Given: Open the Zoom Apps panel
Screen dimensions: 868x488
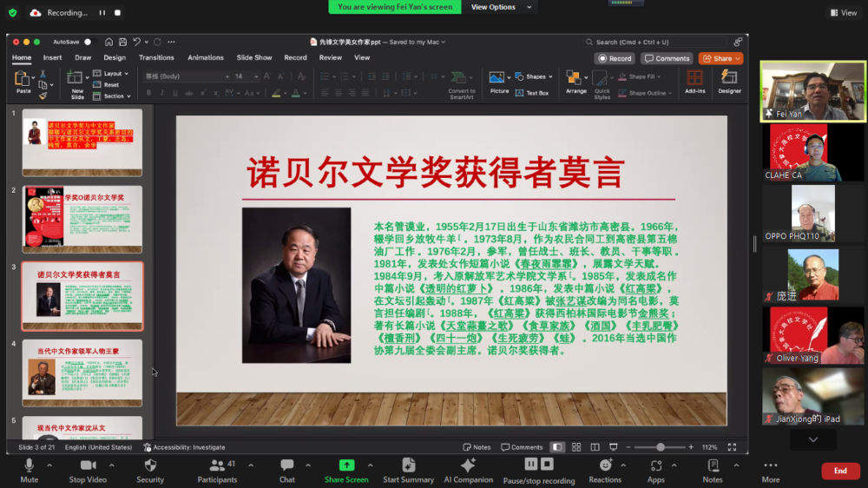Looking at the screenshot, I should pos(656,465).
